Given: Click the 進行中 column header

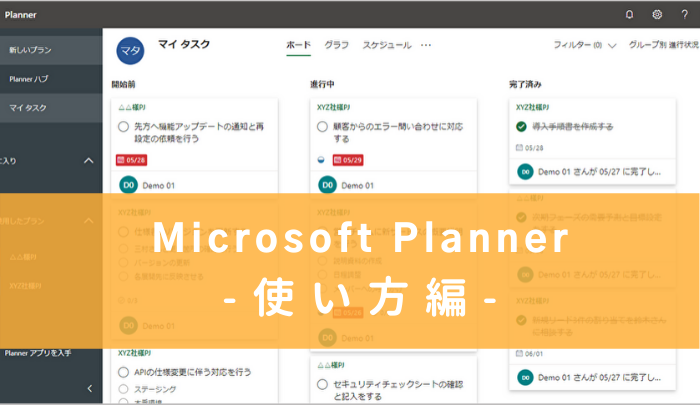Looking at the screenshot, I should [x=322, y=84].
